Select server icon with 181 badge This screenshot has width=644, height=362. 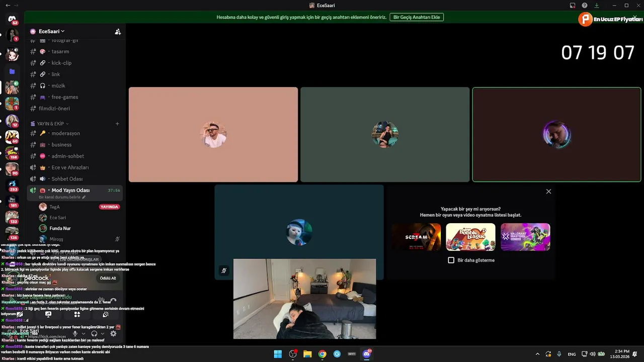tap(12, 201)
